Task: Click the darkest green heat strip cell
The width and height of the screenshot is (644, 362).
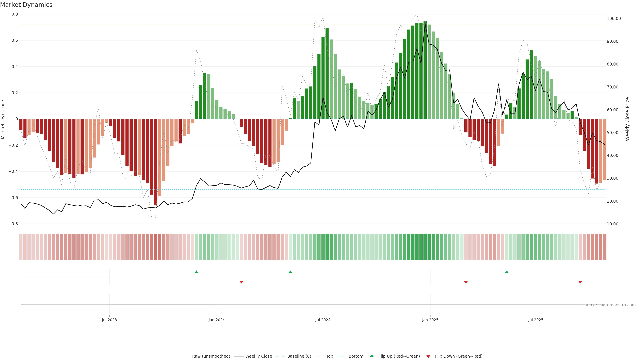Action: [425, 247]
